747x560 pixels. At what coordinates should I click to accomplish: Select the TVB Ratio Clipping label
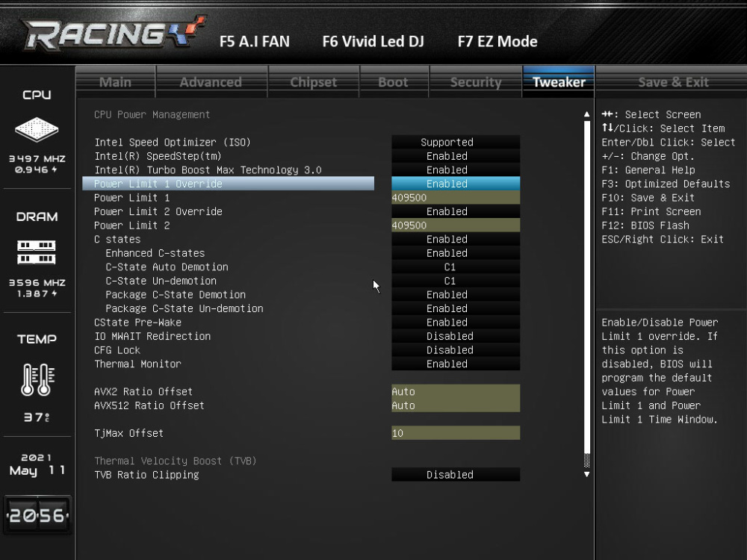pyautogui.click(x=146, y=474)
